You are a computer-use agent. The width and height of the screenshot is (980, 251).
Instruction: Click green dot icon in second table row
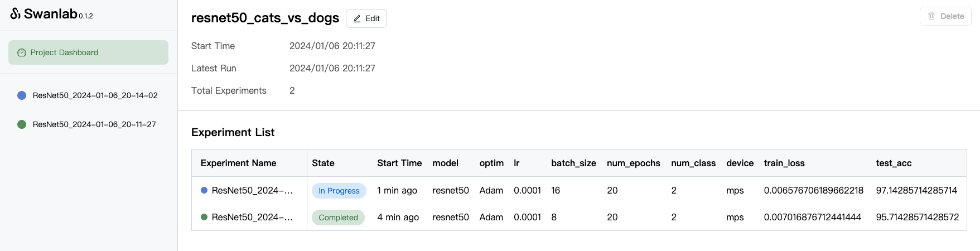204,217
